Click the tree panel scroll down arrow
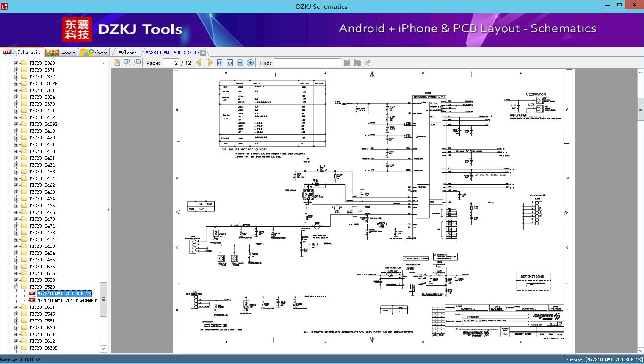The width and height of the screenshot is (644, 364). click(x=103, y=349)
